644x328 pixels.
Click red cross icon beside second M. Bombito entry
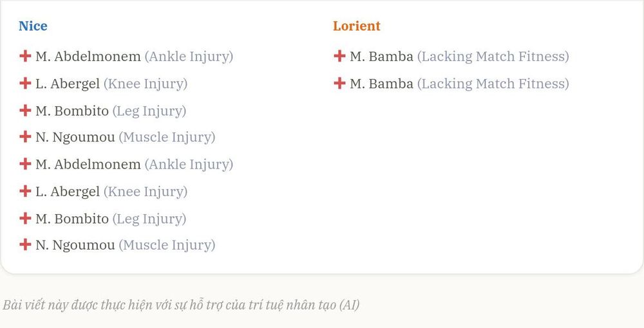[x=25, y=218]
